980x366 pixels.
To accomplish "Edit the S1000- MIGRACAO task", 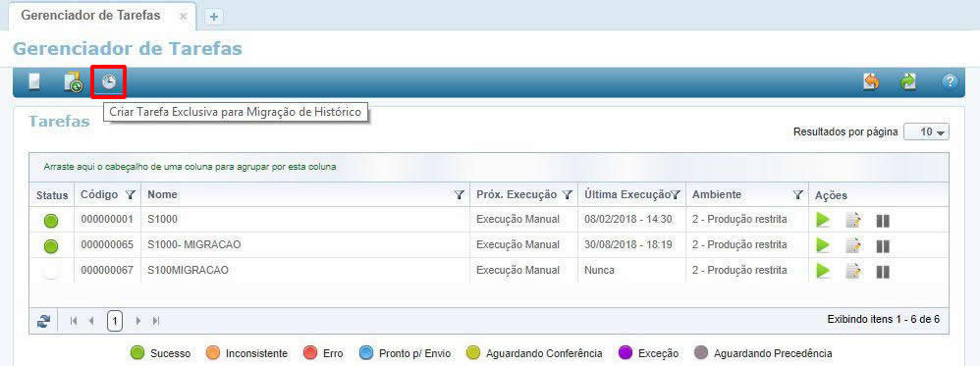I will (x=853, y=245).
